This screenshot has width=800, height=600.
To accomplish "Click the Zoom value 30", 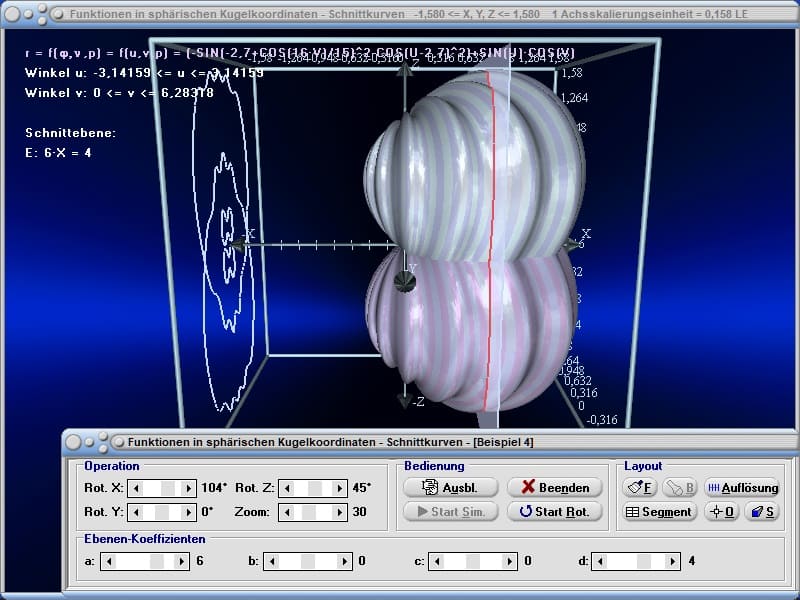I will click(x=359, y=512).
